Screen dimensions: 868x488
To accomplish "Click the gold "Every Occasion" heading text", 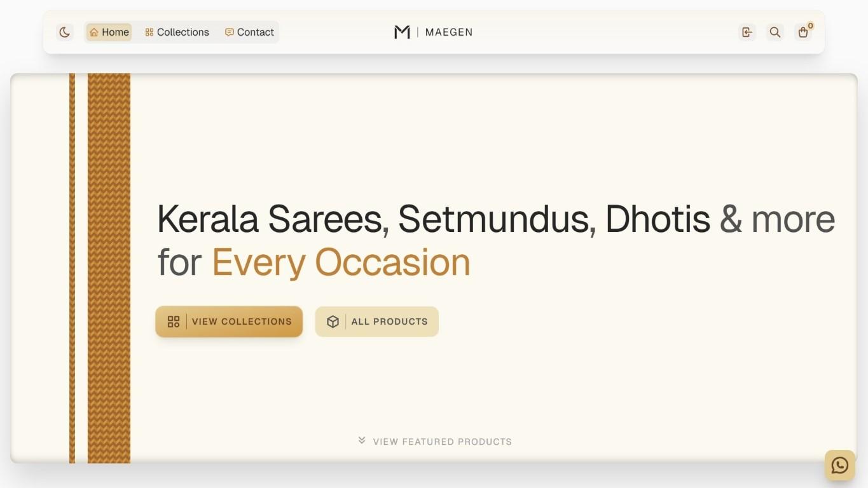I will click(x=341, y=262).
